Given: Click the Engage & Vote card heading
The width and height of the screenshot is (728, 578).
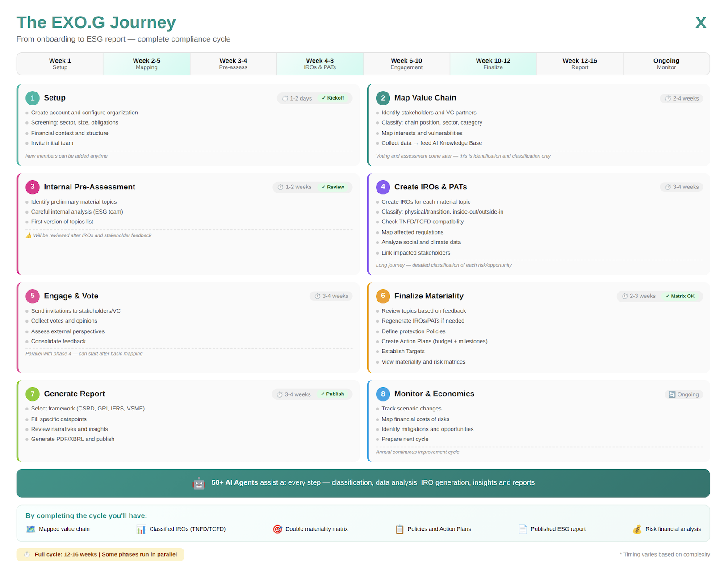Looking at the screenshot, I should pos(71,296).
